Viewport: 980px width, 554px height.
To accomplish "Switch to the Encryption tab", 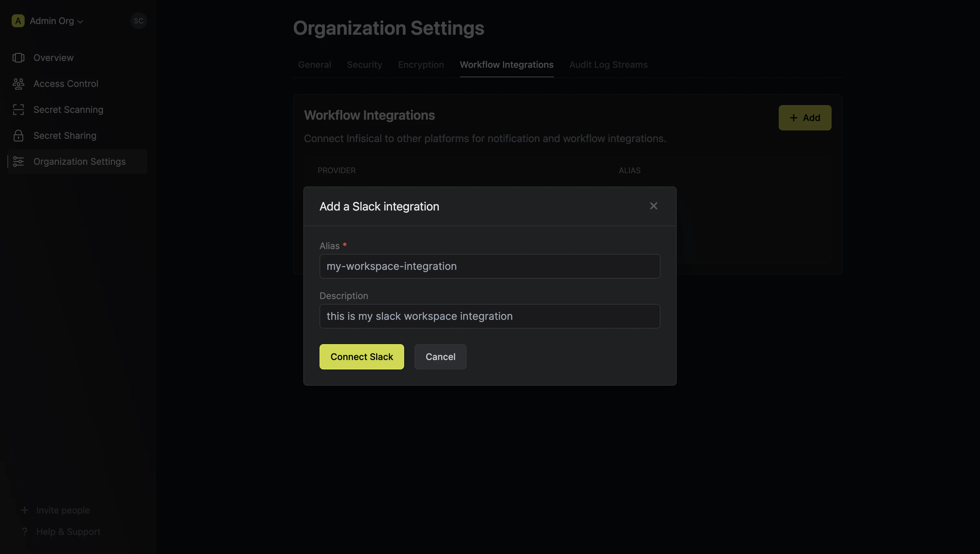I will (x=421, y=65).
